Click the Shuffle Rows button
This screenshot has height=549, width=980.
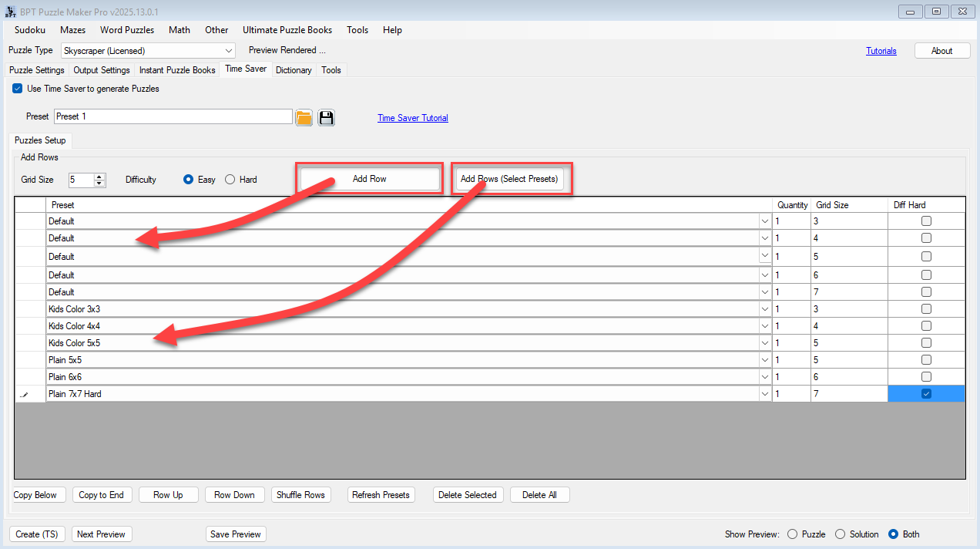(300, 495)
